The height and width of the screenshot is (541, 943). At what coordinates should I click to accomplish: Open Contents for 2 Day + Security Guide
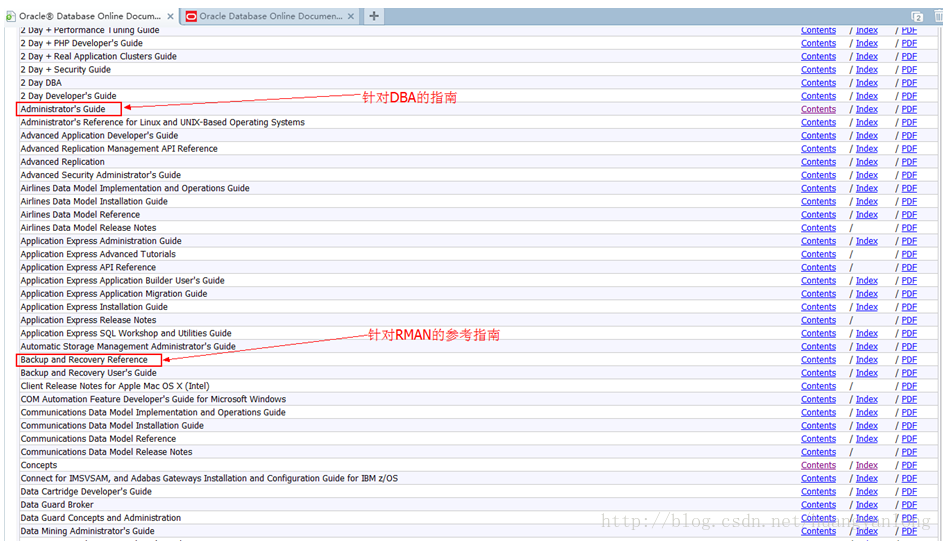pos(818,69)
